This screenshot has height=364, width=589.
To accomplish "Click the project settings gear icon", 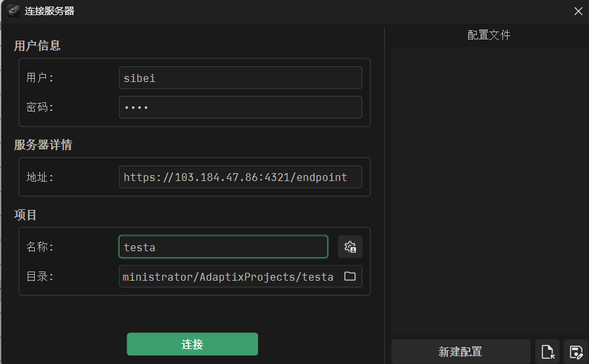I will click(350, 247).
